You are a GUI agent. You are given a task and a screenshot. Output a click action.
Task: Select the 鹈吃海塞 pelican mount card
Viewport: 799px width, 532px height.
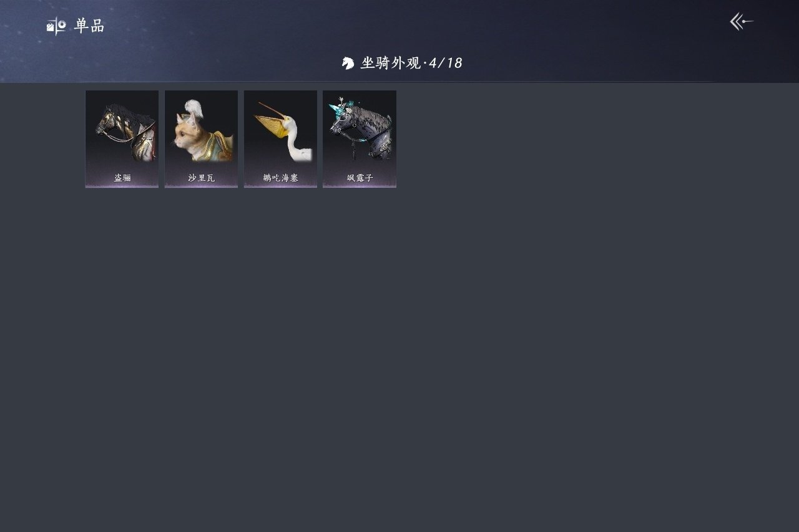tap(280, 138)
